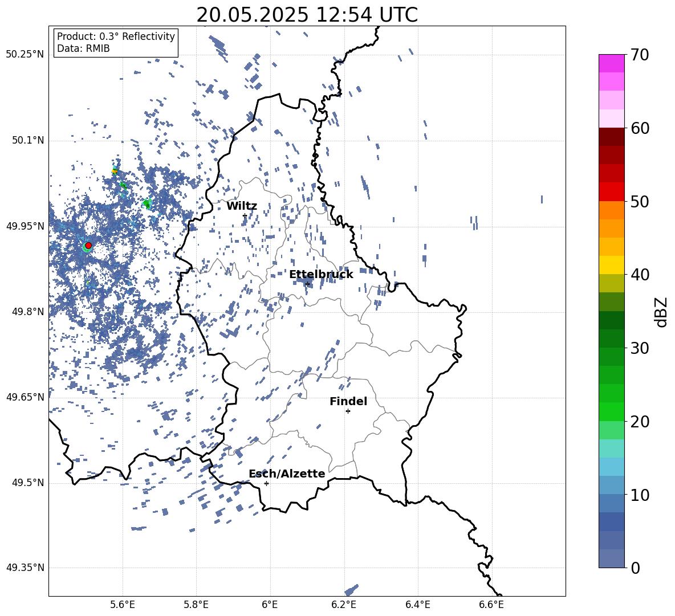Click the 5.6°E longitude label
Image resolution: width=675 pixels, height=616 pixels.
(x=123, y=605)
